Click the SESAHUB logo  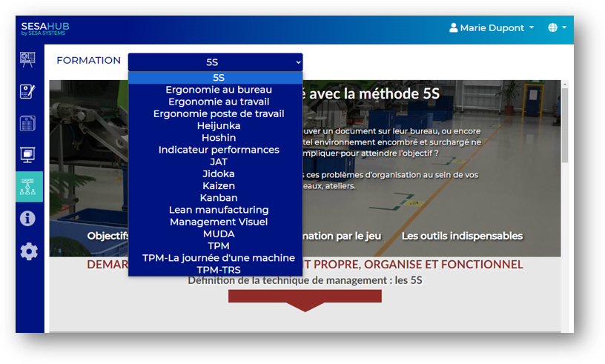click(45, 28)
